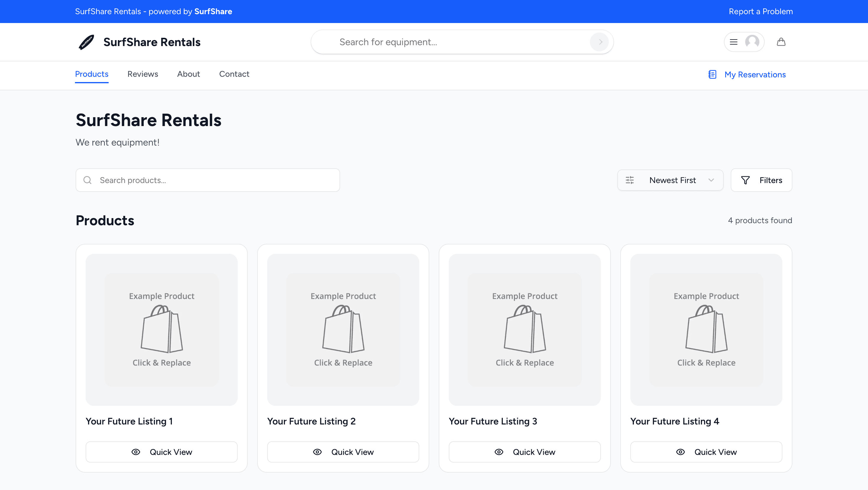Switch to the Reviews tab
868x490 pixels.
pos(143,74)
